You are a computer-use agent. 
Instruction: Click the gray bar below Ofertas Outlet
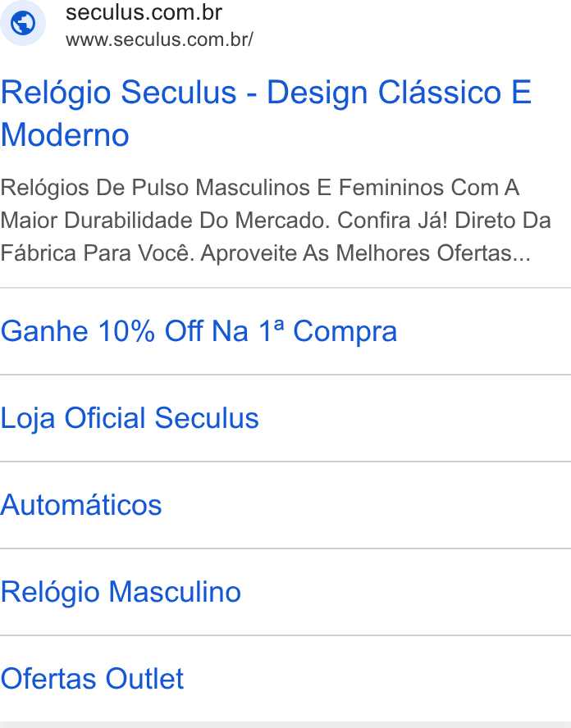click(x=285, y=725)
